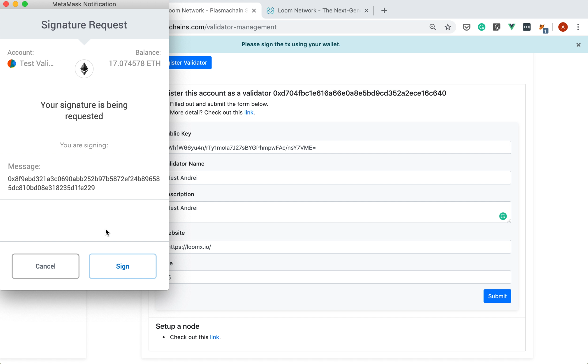The height and width of the screenshot is (364, 588).
Task: Open the Chrome three-dot menu
Action: click(578, 27)
